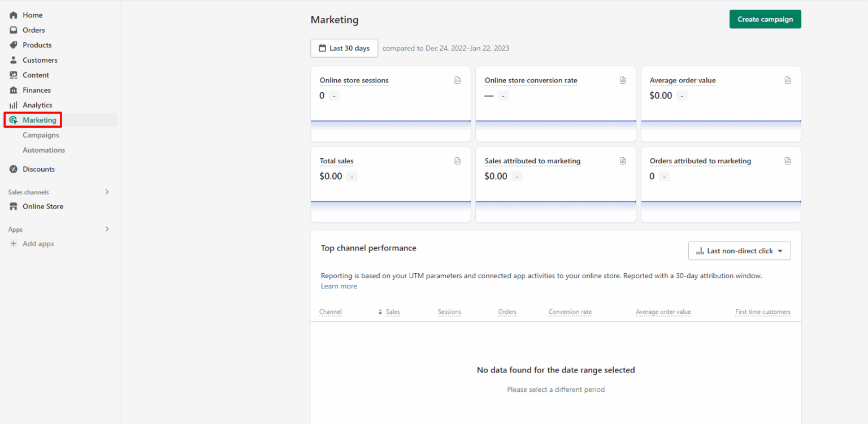
Task: Expand the Apps section chevron
Action: (107, 229)
